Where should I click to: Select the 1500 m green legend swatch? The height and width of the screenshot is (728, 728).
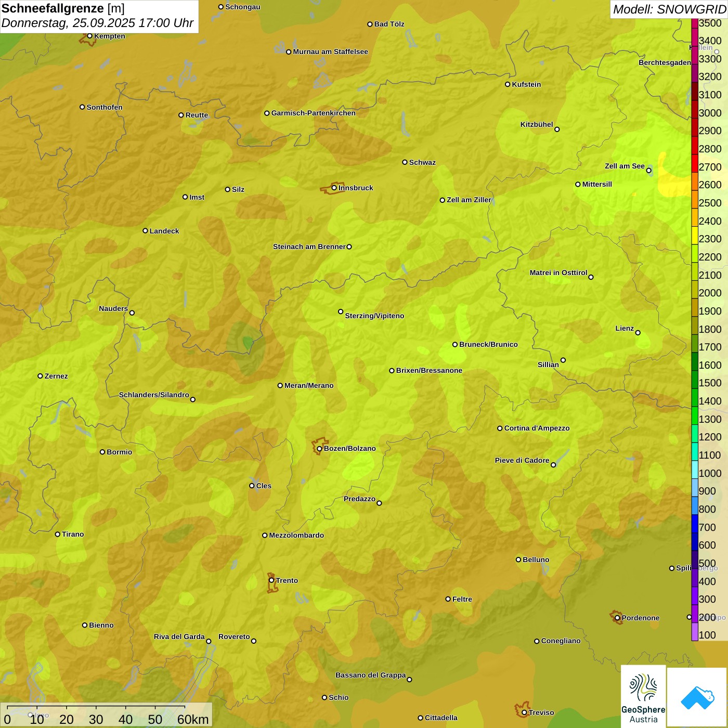point(695,379)
